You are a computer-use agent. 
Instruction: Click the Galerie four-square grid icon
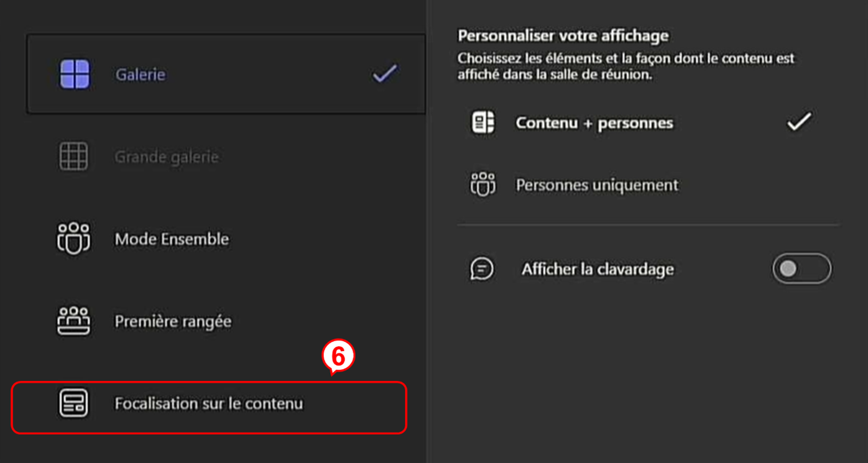point(75,75)
